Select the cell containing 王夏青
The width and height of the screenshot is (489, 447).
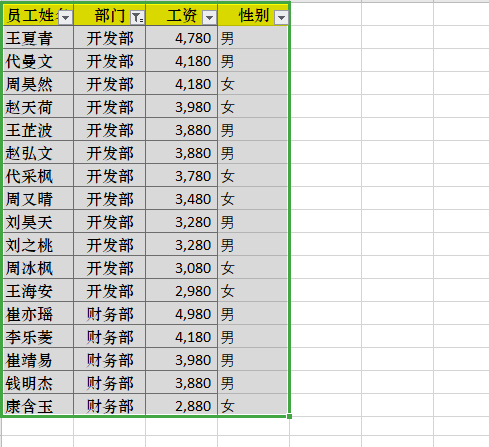(x=38, y=38)
